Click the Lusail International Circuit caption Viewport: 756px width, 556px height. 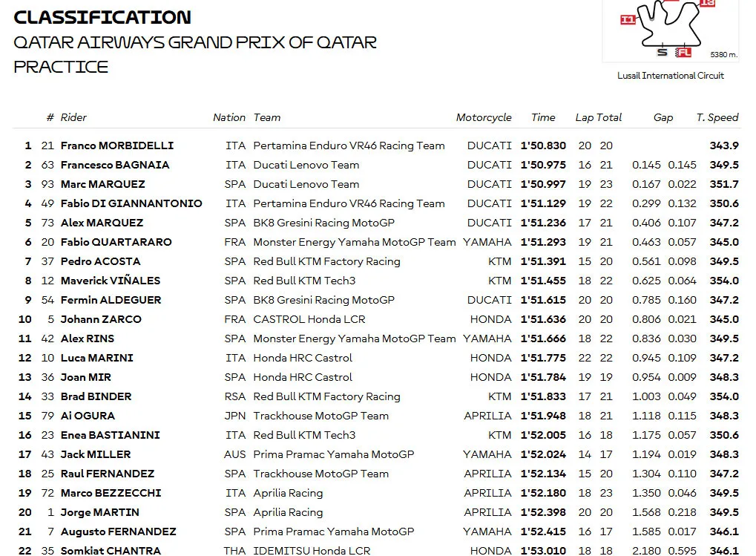(x=671, y=76)
